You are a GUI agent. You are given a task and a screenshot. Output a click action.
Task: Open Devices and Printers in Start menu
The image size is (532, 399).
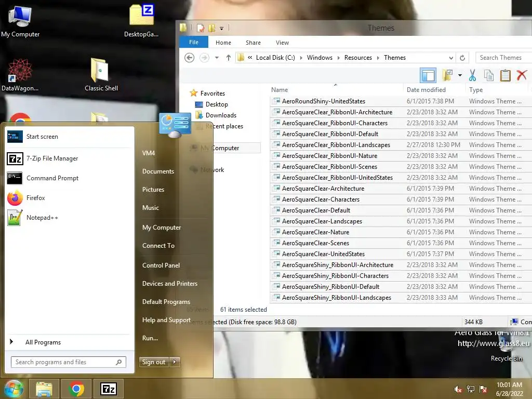tap(170, 284)
